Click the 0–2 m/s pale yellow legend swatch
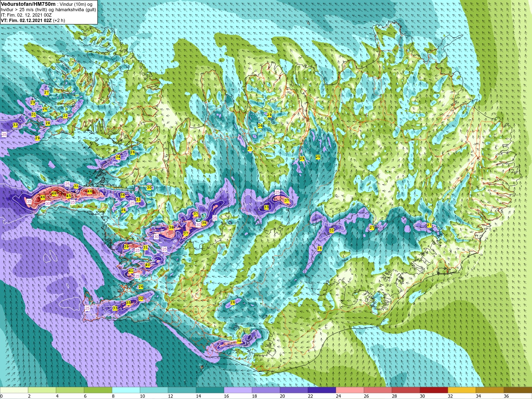The width and height of the screenshot is (532, 399). (x=14, y=390)
